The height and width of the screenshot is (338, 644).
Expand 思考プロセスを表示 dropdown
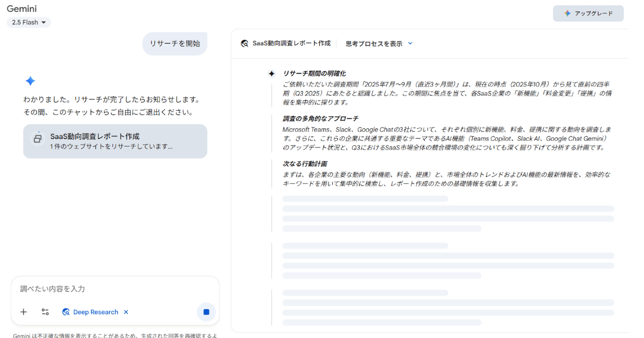click(x=379, y=44)
